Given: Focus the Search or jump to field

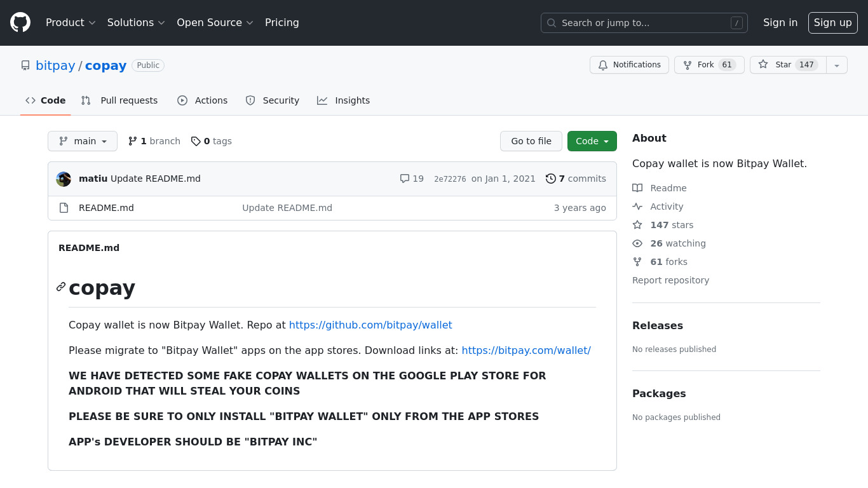Looking at the screenshot, I should (644, 23).
